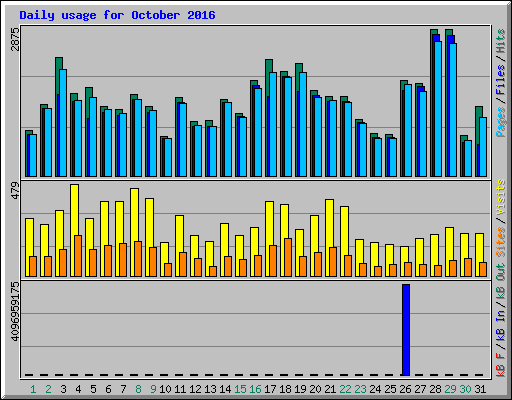Click day label 23 on the x-axis
The image size is (512, 400).
360,389
